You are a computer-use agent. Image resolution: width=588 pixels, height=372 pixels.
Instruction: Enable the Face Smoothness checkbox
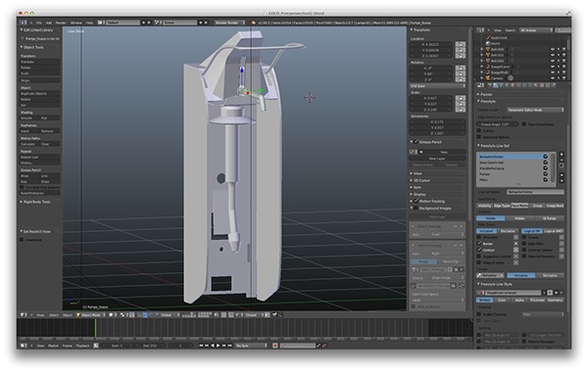point(524,124)
